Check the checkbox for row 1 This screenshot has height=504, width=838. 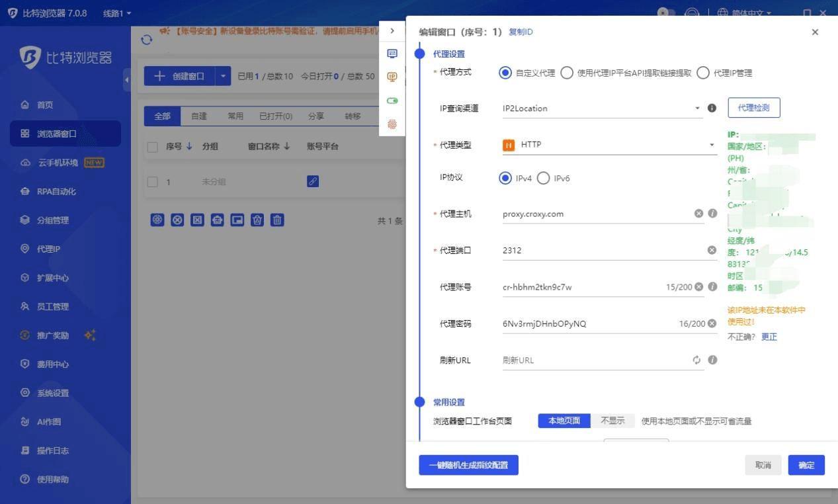pos(153,182)
